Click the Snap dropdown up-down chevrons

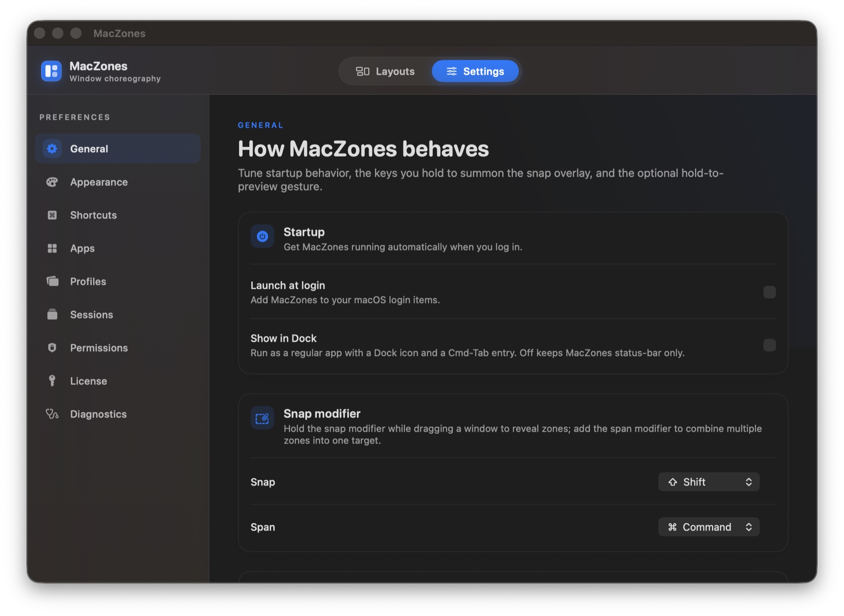point(749,482)
